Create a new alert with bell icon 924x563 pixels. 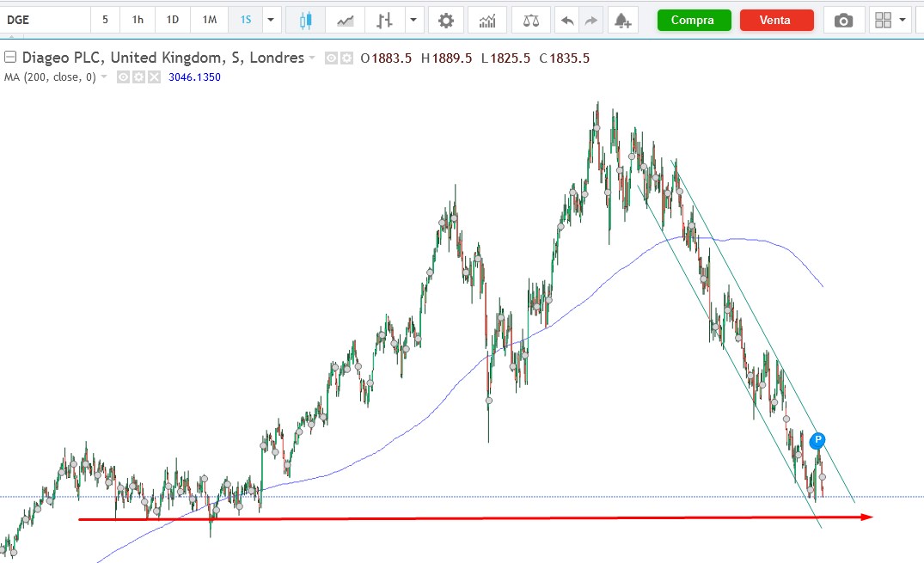pos(623,21)
